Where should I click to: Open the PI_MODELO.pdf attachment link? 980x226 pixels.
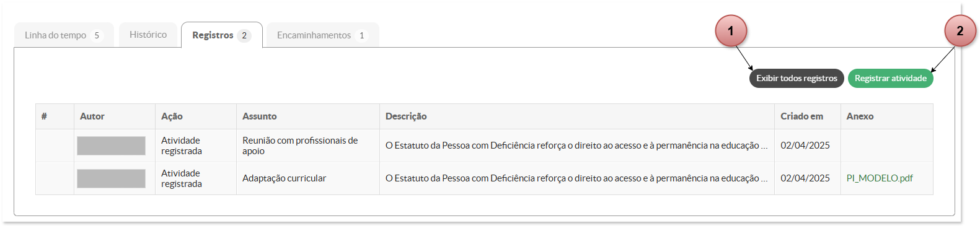click(880, 178)
